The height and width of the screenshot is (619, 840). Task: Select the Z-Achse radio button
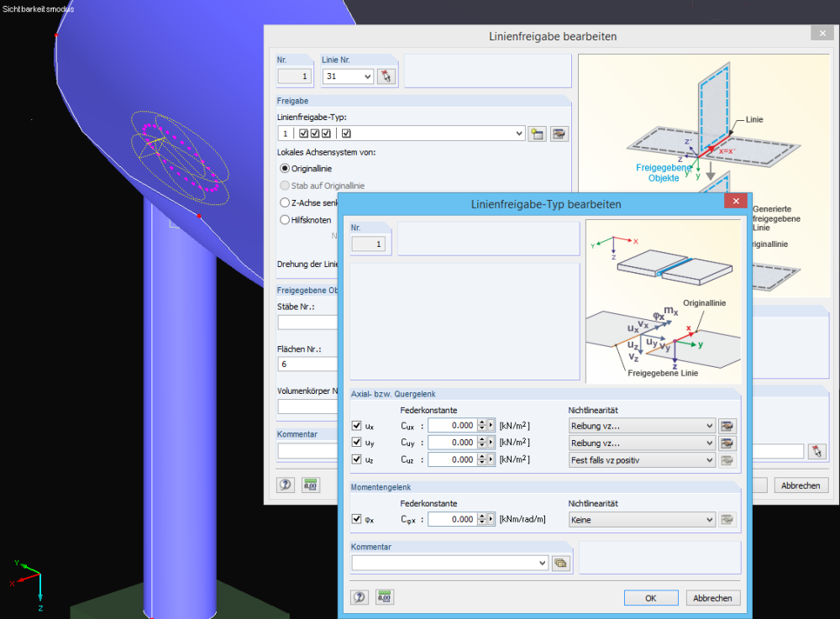click(x=285, y=203)
